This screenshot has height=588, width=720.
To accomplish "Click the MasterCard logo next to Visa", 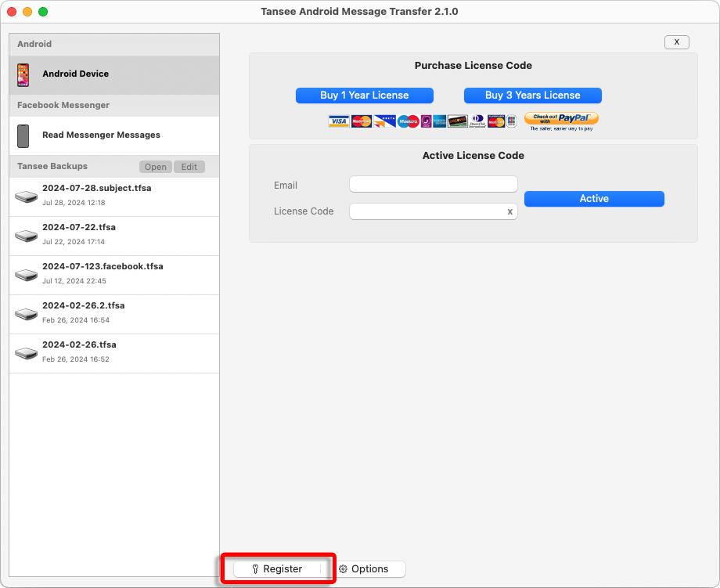I will [x=362, y=121].
